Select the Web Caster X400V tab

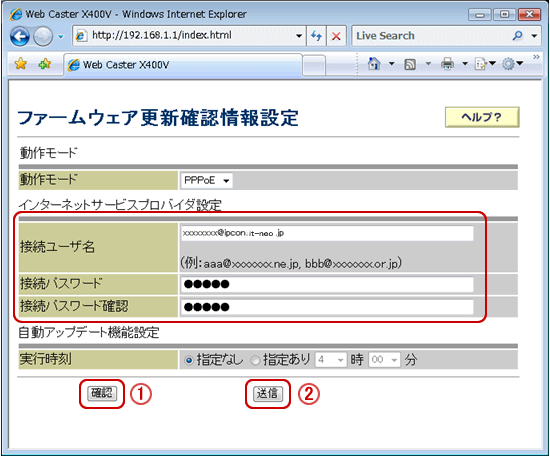coord(183,65)
